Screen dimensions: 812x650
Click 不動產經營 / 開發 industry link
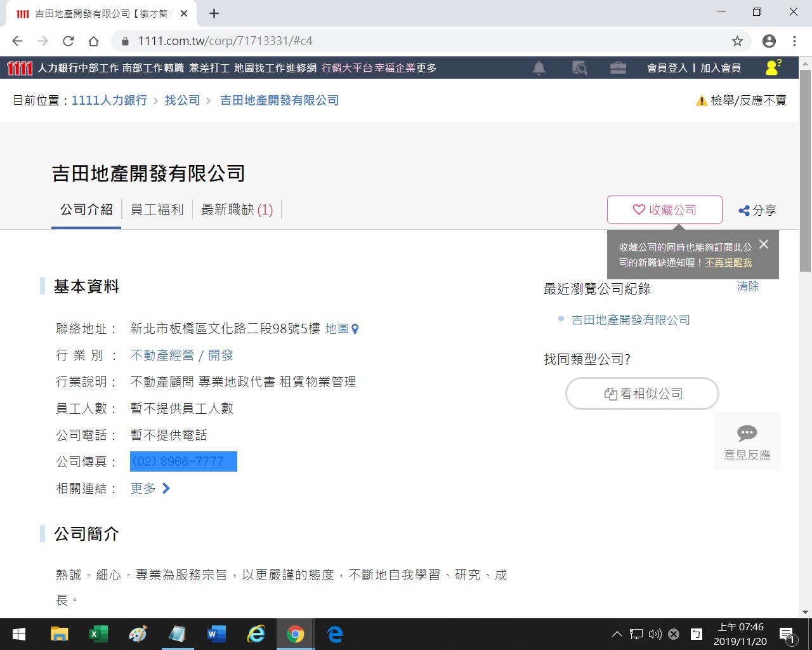(x=181, y=355)
